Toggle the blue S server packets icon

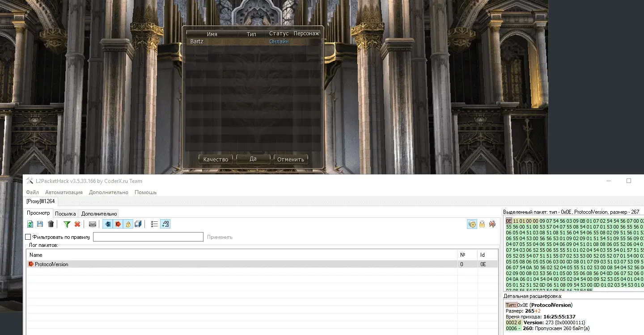click(x=108, y=224)
